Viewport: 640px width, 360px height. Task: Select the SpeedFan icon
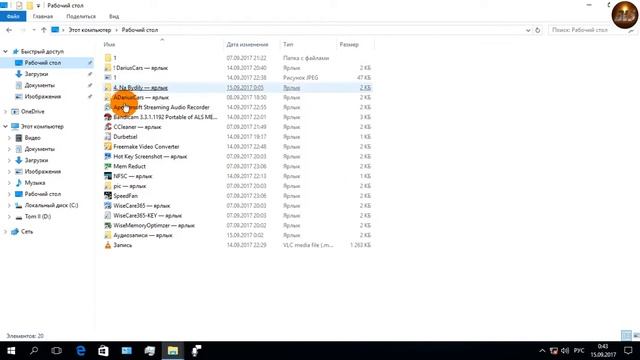coord(108,196)
